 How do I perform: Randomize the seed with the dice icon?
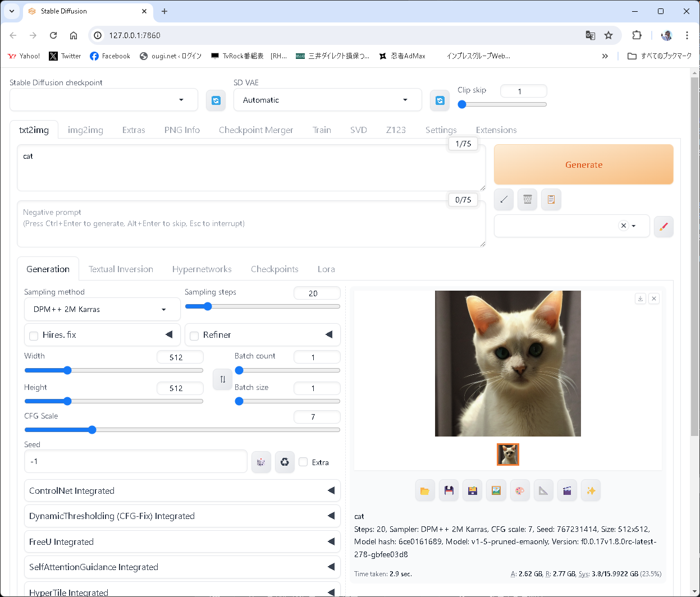coord(261,462)
